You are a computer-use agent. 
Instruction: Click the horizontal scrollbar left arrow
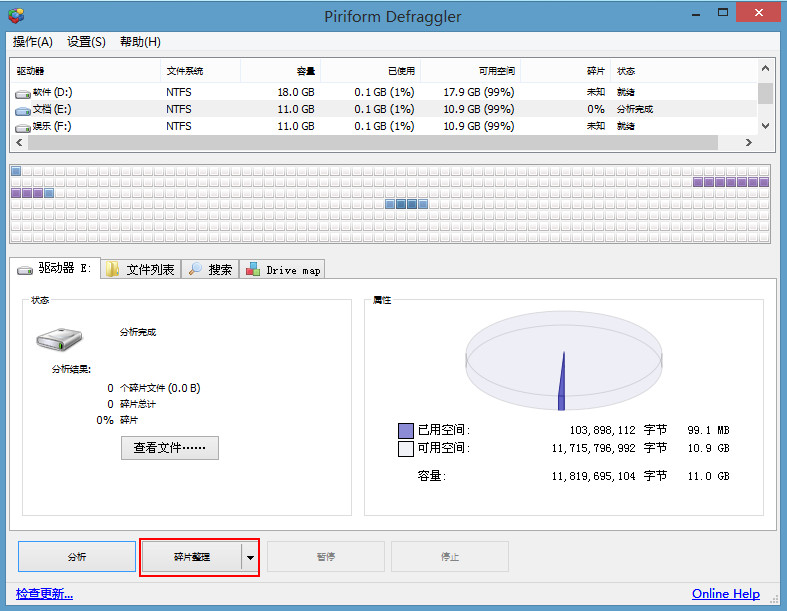click(19, 143)
